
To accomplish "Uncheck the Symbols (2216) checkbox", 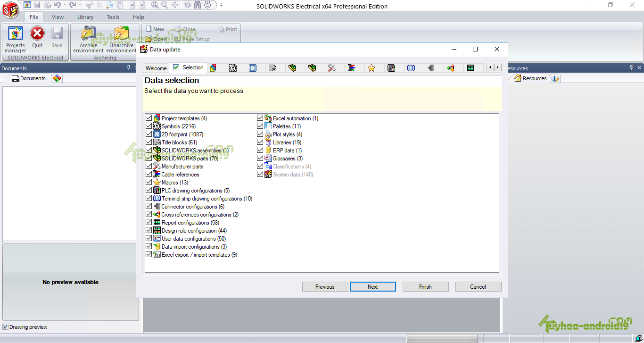I will [x=149, y=126].
